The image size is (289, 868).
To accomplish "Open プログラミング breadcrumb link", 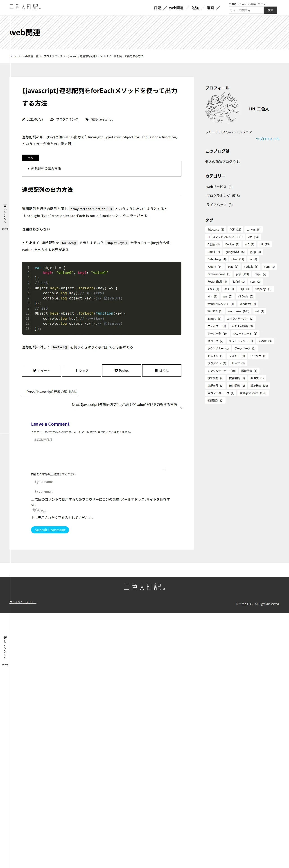I will click(53, 56).
